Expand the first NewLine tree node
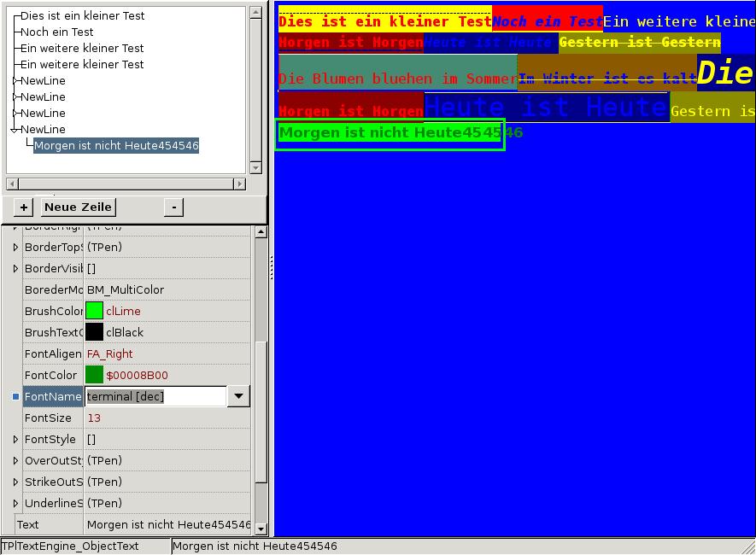The image size is (756, 555). click(x=15, y=81)
